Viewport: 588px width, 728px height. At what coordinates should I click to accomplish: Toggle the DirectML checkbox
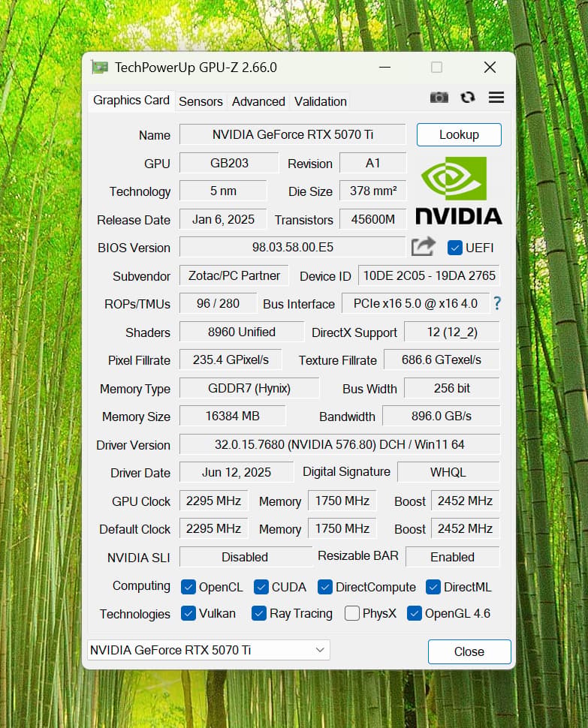coord(433,587)
